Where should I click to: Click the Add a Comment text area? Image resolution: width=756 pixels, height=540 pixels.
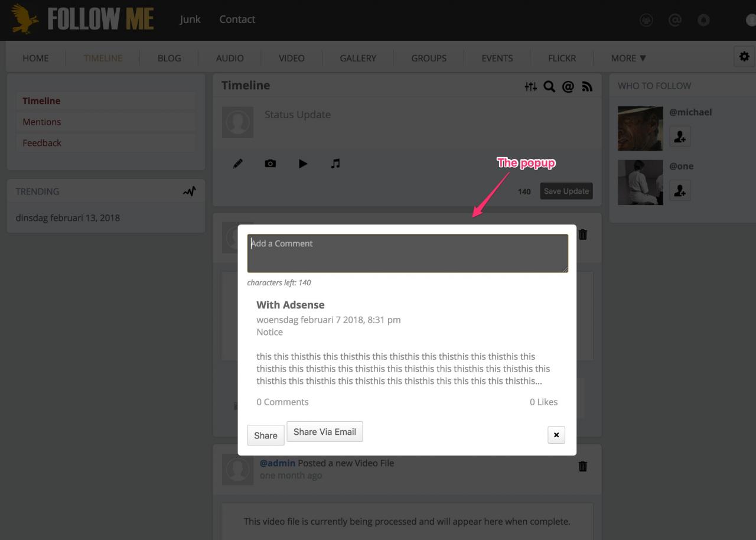pyautogui.click(x=408, y=253)
